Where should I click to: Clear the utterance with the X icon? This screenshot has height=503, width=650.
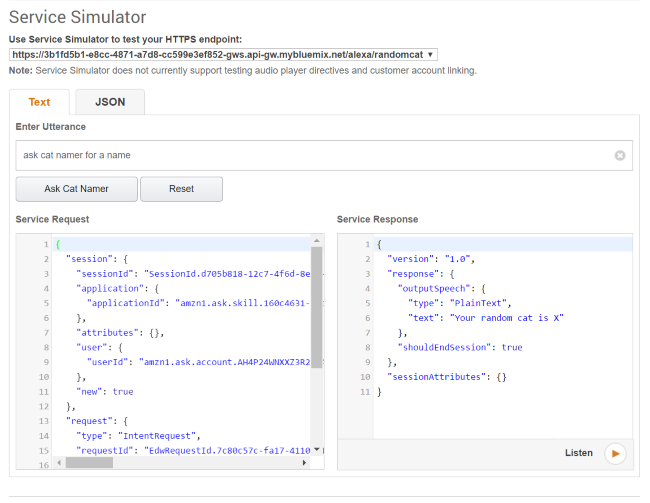(620, 156)
